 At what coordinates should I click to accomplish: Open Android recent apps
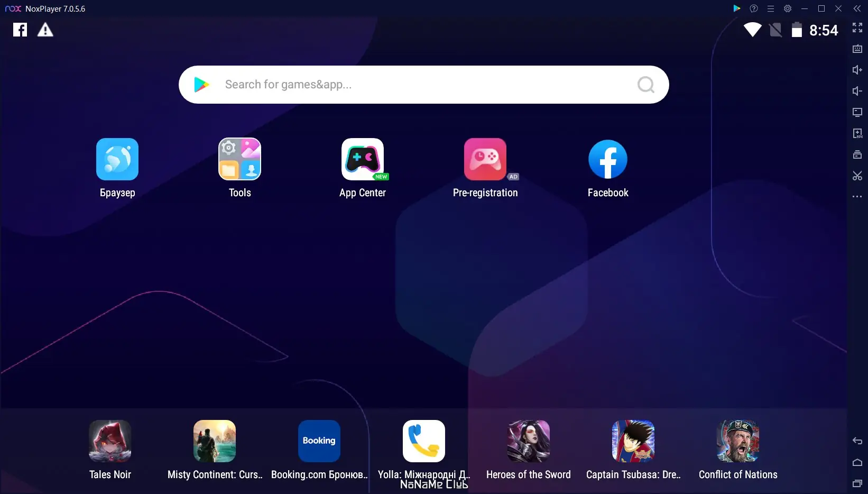857,483
